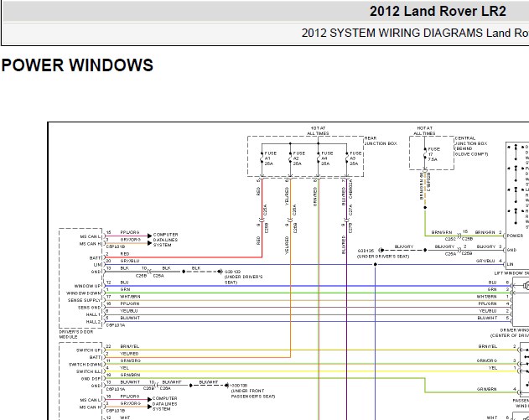
Task: Click the 'GRY/BLU' label at pin 20
Action: (x=130, y=261)
